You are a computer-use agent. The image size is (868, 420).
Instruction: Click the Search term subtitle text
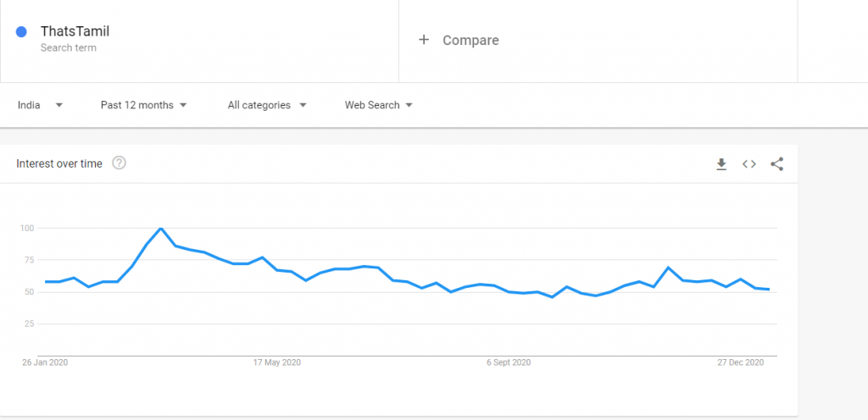tap(68, 48)
